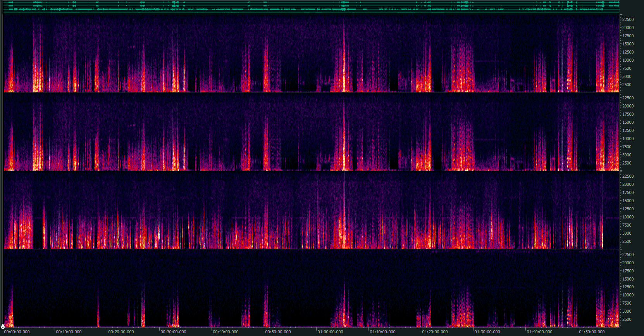Click inside the third channel spectrogram

[312, 210]
